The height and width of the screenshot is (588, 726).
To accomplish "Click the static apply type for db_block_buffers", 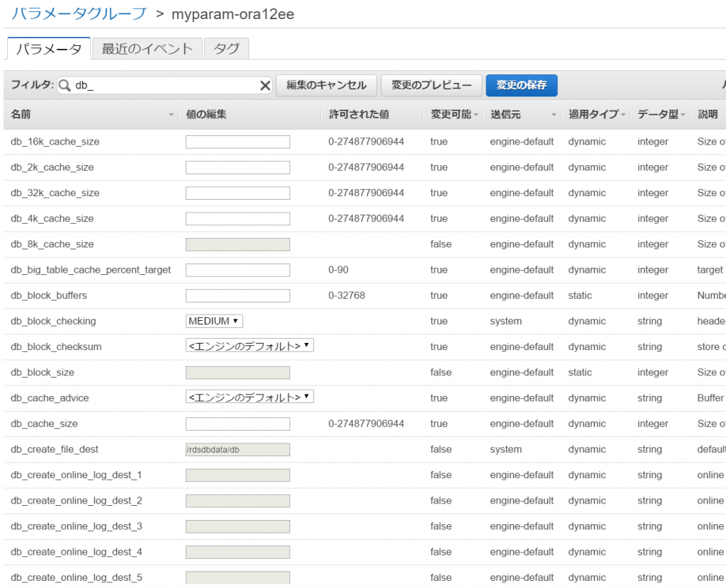I will tap(580, 295).
